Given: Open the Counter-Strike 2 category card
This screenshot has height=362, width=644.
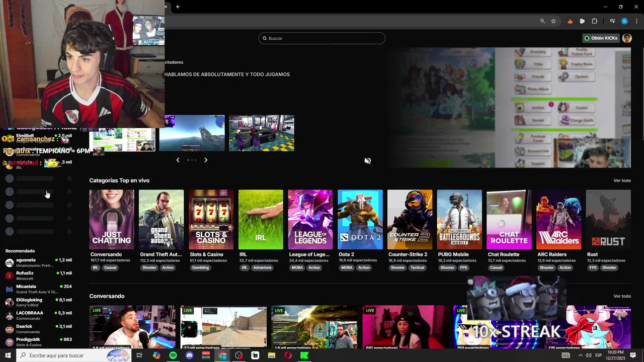Looking at the screenshot, I should click(x=410, y=219).
